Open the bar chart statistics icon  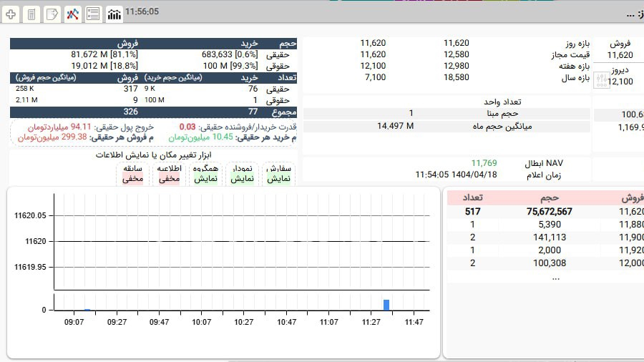click(x=114, y=14)
